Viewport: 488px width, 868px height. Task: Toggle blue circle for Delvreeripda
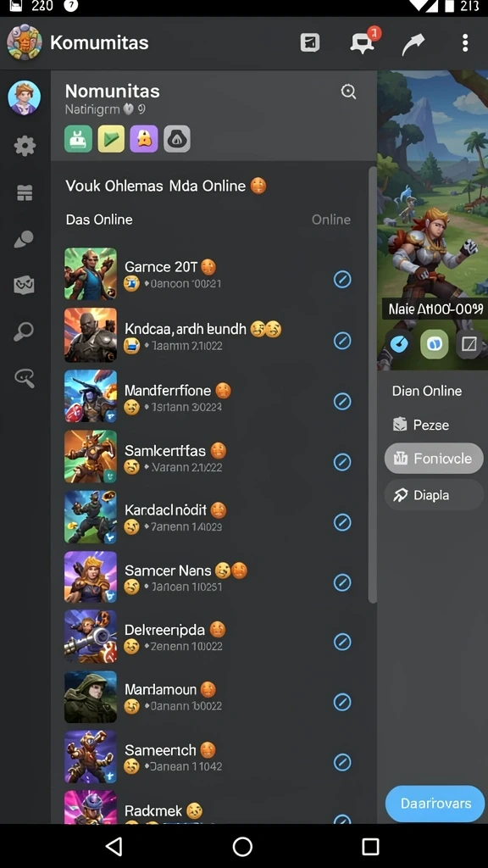342,642
